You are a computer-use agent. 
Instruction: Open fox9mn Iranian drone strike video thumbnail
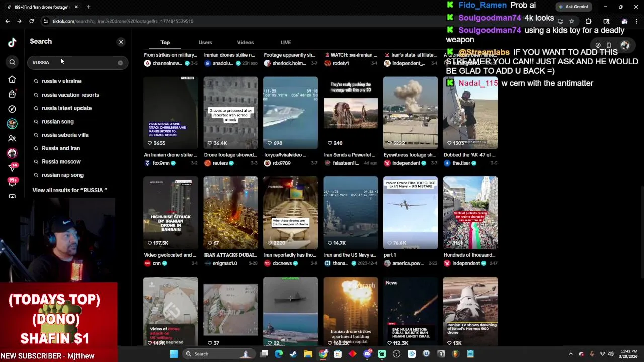(171, 113)
